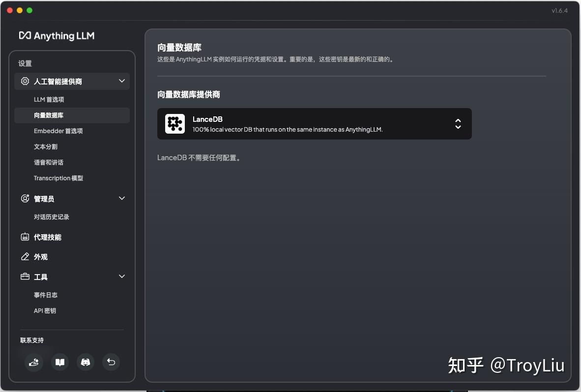Open Transcription 模型 settings
This screenshot has width=581, height=392.
[58, 178]
